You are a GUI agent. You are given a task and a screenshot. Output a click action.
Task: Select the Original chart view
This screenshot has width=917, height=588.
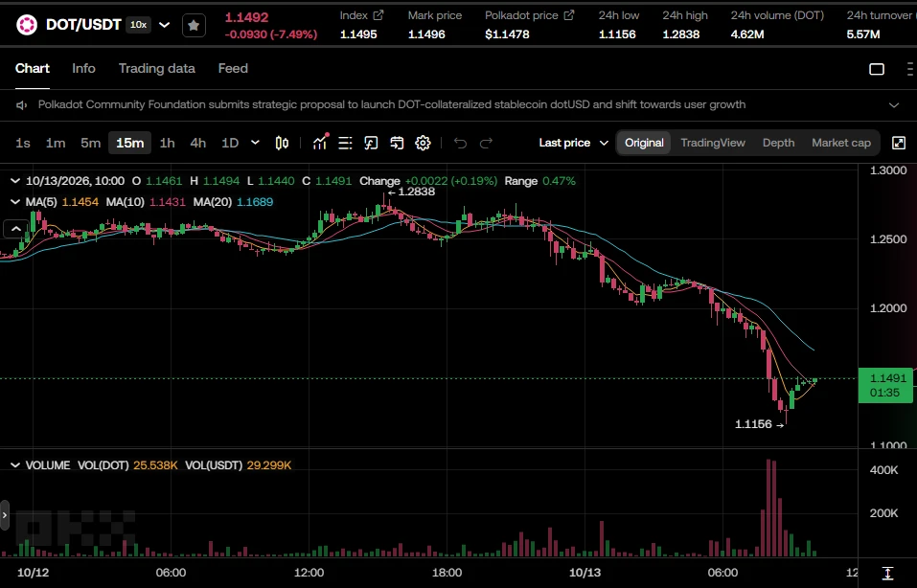click(644, 143)
